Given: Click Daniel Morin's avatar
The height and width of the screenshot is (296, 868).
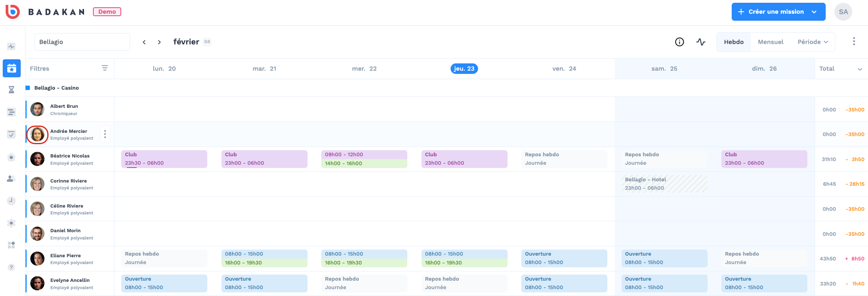Looking at the screenshot, I should pyautogui.click(x=37, y=234).
